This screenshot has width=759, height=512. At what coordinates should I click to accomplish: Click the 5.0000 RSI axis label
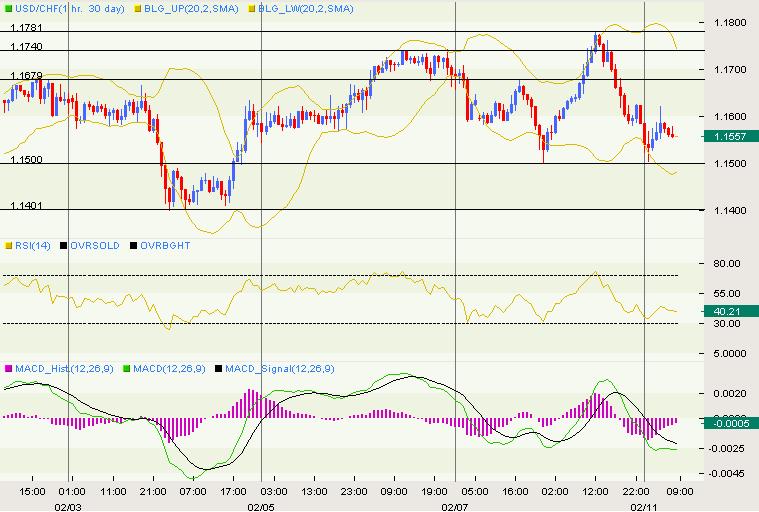point(730,354)
